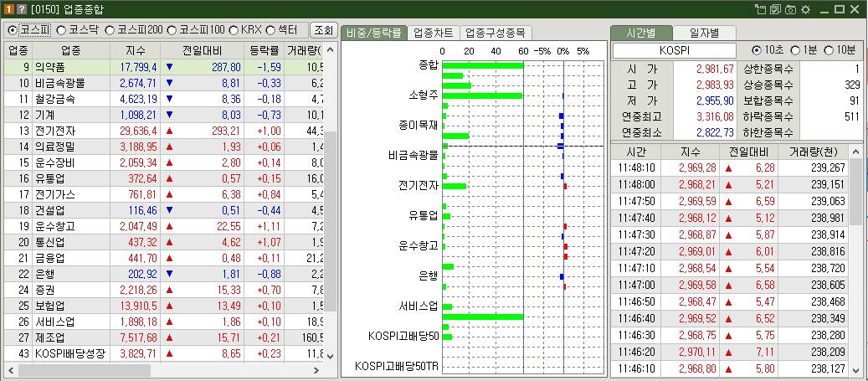
Task: Select the 코스피100 radio button
Action: pyautogui.click(x=172, y=29)
